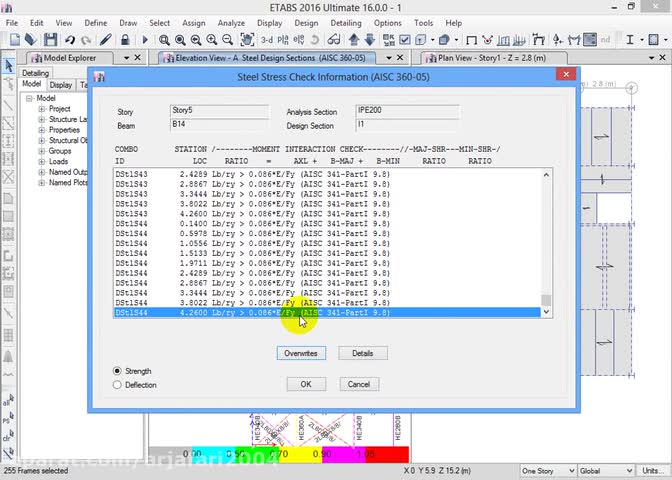Open the Detailing menu

point(346,23)
